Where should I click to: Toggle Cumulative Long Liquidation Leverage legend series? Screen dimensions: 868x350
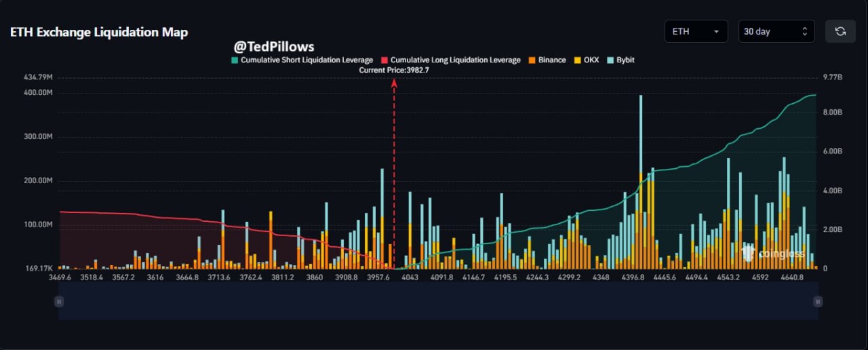tap(451, 60)
